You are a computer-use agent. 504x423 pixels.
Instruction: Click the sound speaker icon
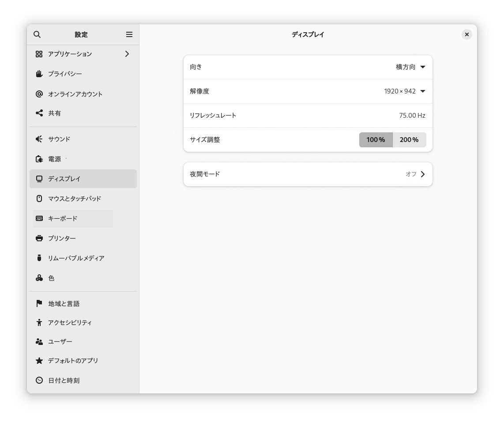39,139
